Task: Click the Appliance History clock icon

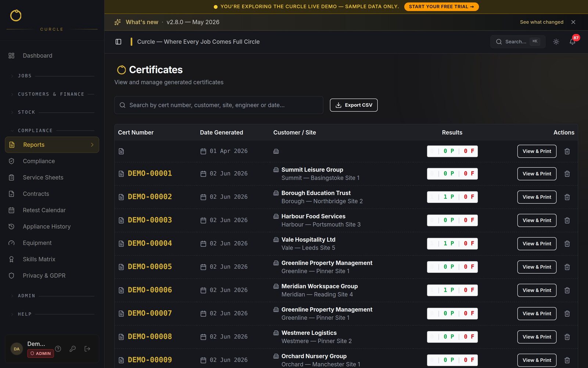Action: [x=11, y=227]
